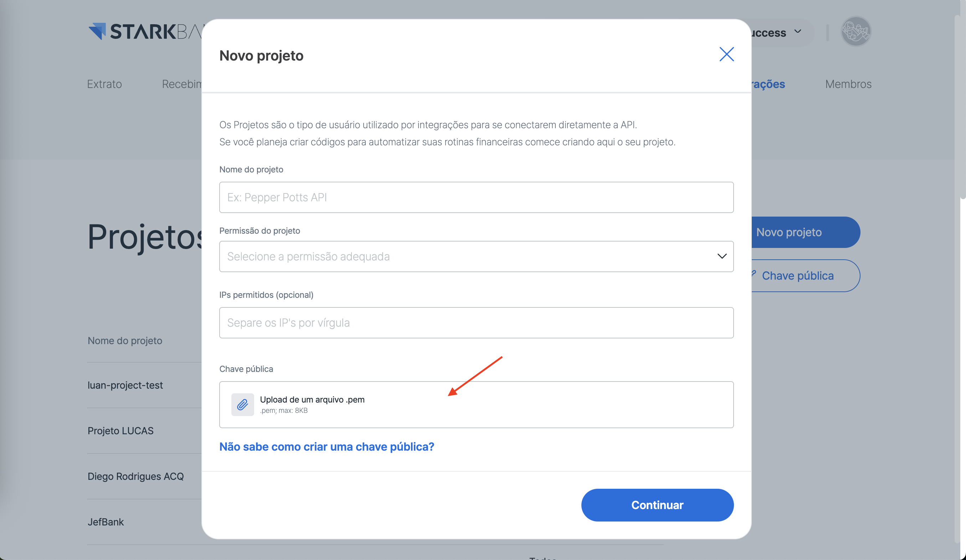Open the public key creation help link

click(x=327, y=447)
